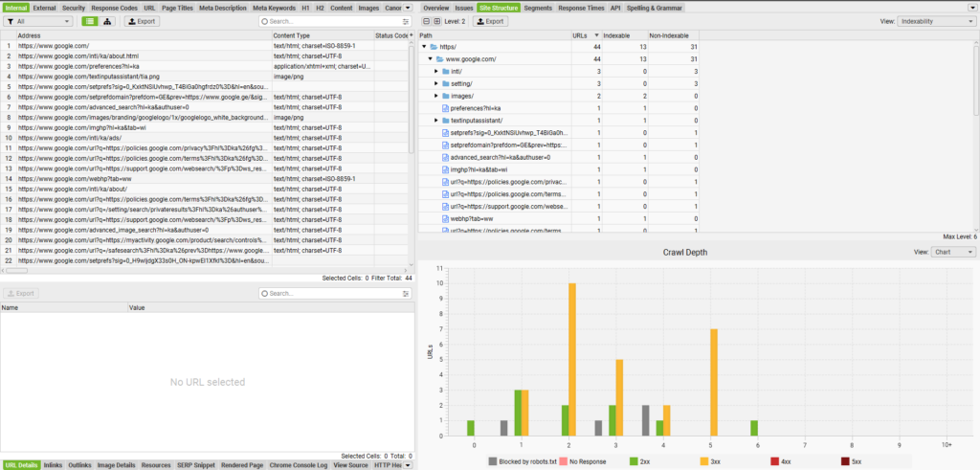Collapse the https/ tree node

424,47
